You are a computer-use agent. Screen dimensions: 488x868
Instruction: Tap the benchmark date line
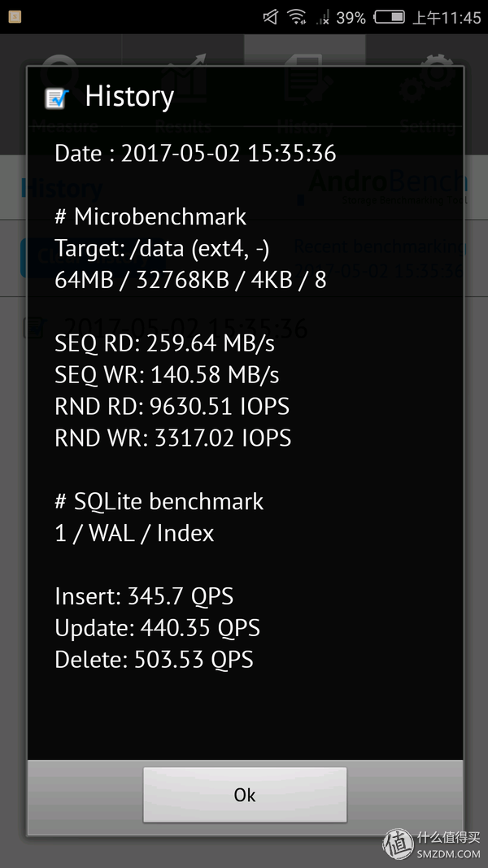click(195, 153)
